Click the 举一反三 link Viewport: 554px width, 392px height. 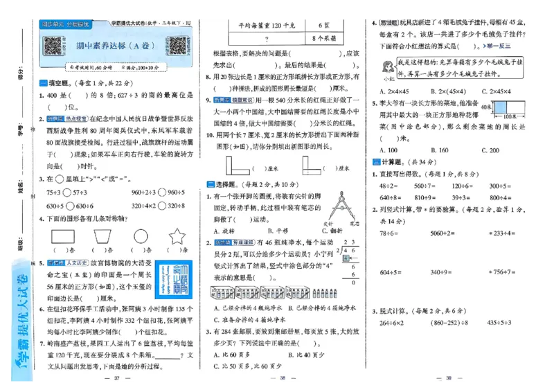click(x=497, y=46)
